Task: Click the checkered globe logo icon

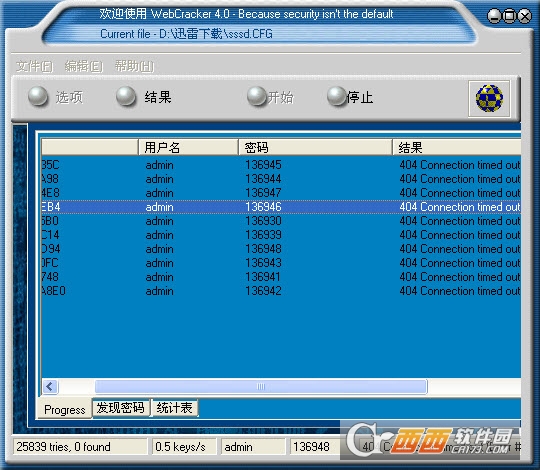Action: (489, 98)
